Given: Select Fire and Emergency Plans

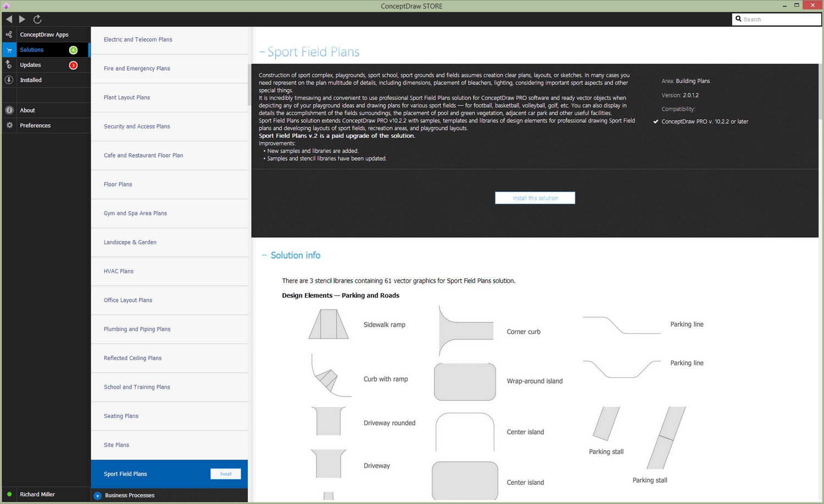Looking at the screenshot, I should pos(169,69).
